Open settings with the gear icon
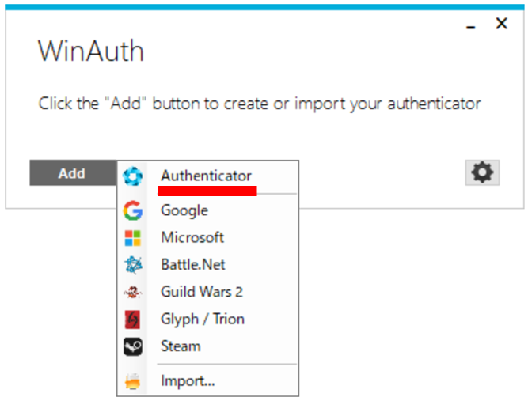532x401 pixels. pos(481,172)
